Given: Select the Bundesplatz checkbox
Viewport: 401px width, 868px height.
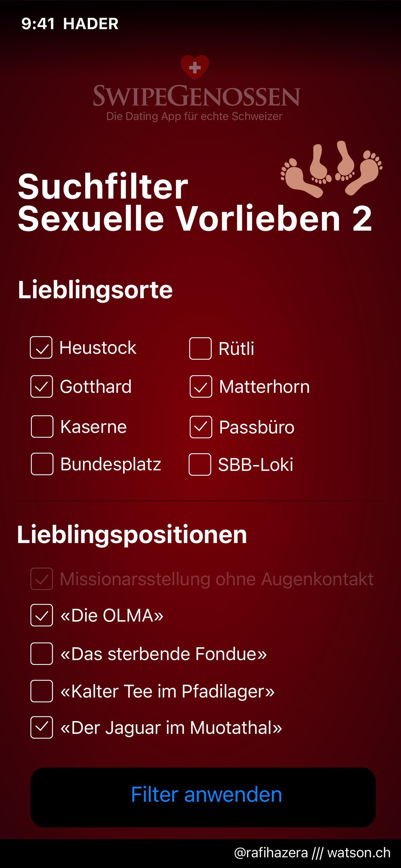Looking at the screenshot, I should coord(42,464).
